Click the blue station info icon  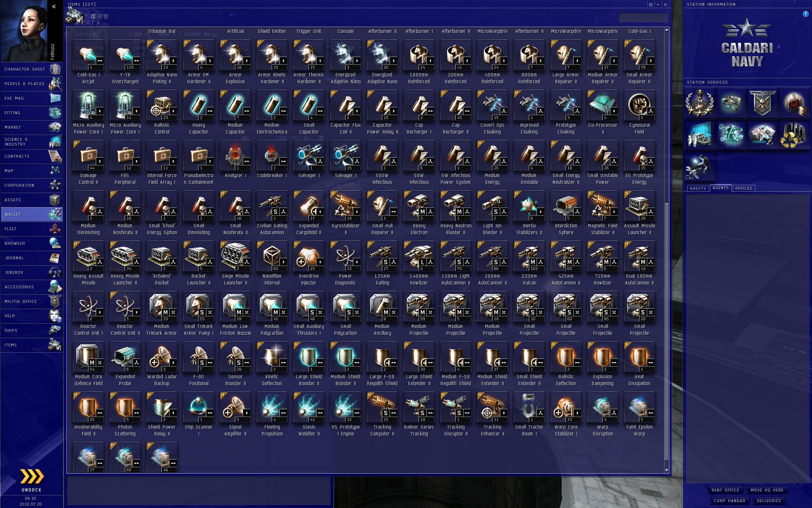click(805, 14)
